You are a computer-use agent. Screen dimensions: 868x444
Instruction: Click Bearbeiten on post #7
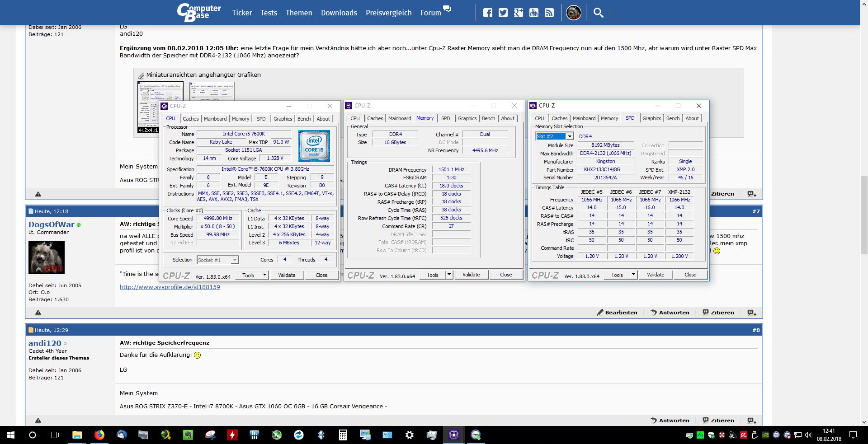pyautogui.click(x=617, y=312)
